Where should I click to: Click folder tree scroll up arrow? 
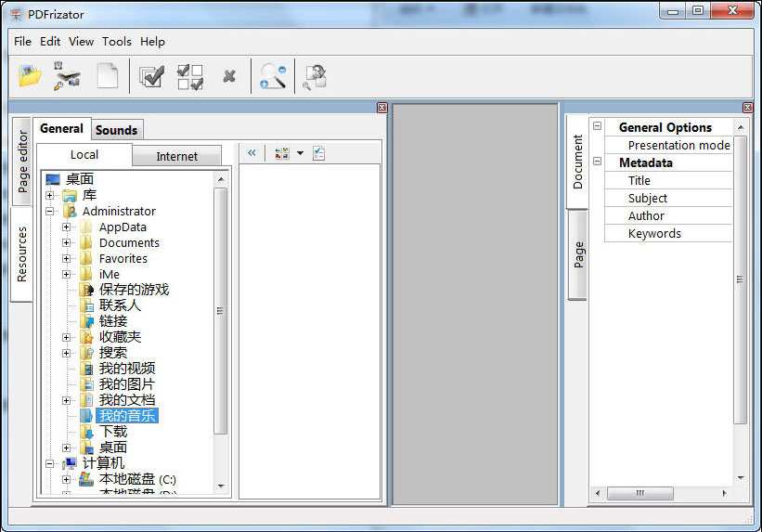pos(221,179)
